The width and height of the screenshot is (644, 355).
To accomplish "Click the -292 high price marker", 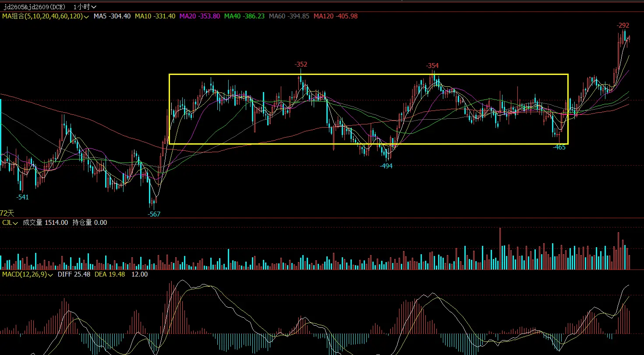I will tap(623, 25).
